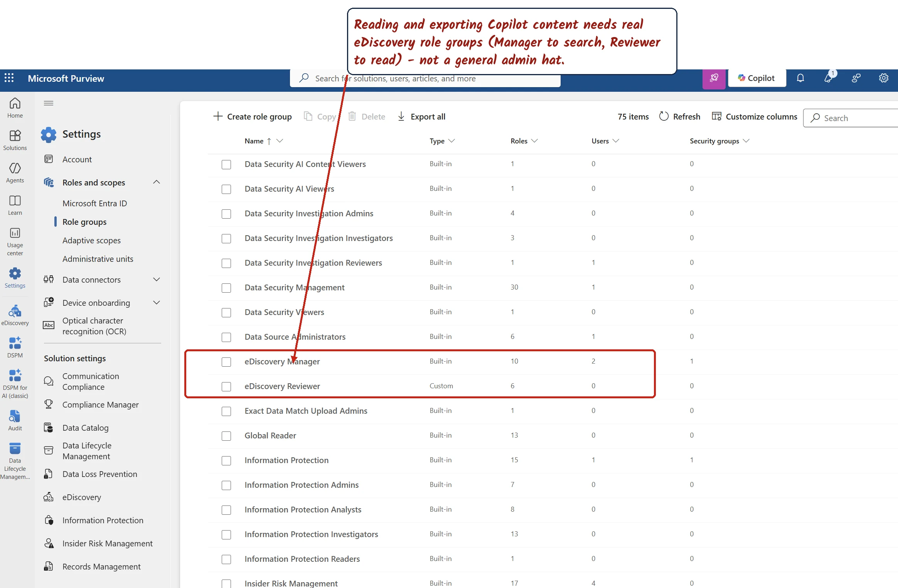Open eDiscovery in left rail

[x=15, y=315]
